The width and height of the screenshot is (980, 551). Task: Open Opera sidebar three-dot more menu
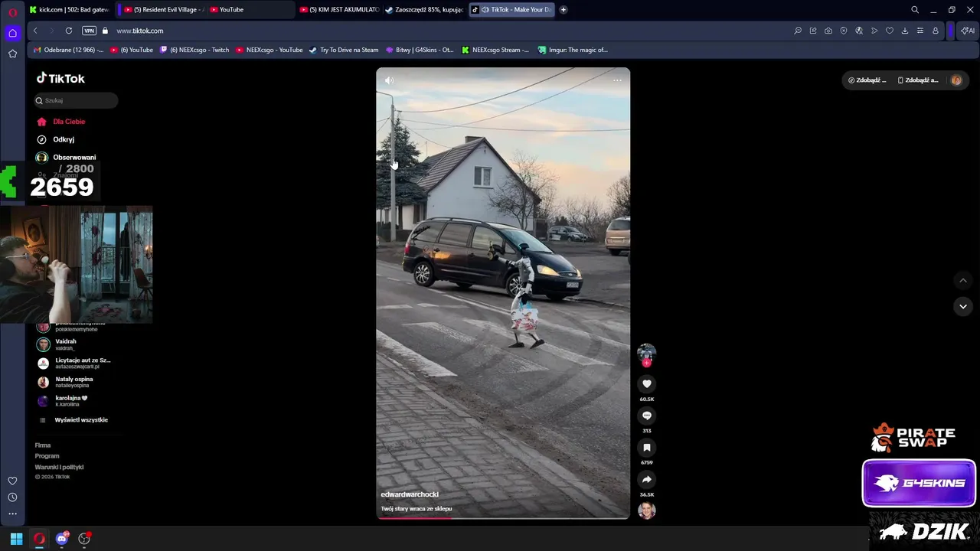click(x=12, y=514)
